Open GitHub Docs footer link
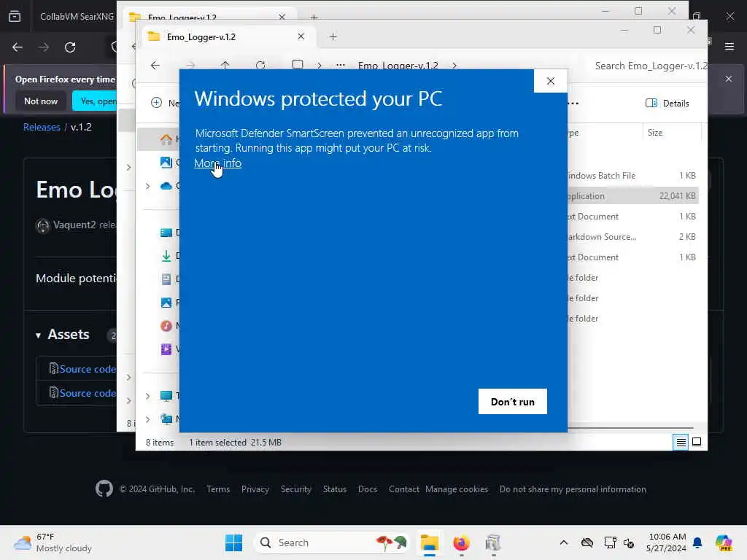 pos(368,489)
